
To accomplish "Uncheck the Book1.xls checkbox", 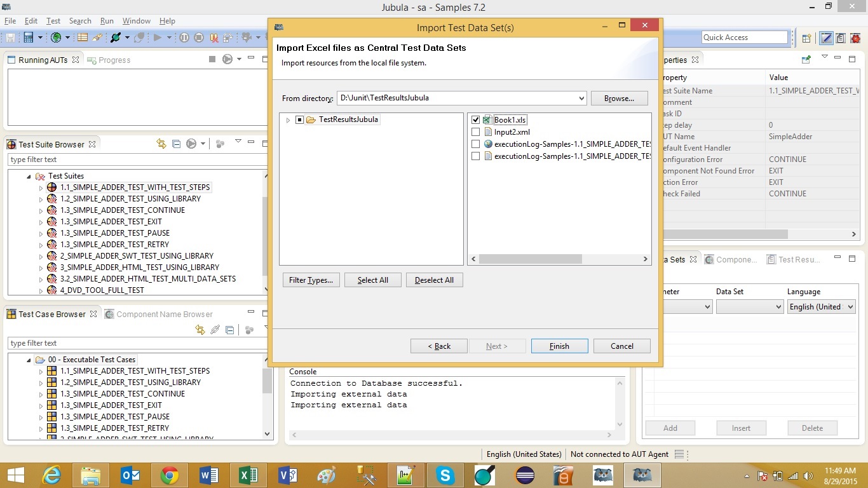I will (x=475, y=120).
